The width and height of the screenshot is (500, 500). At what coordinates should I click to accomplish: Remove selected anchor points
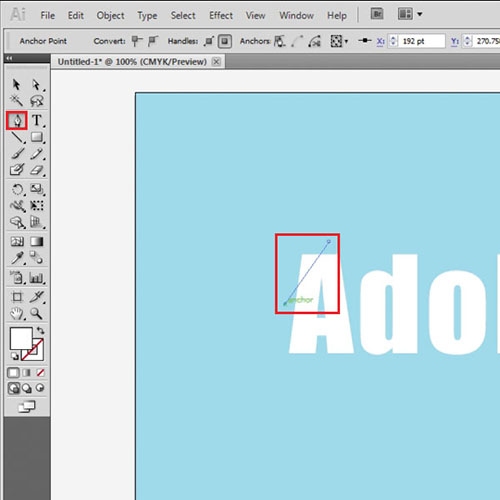pos(279,41)
